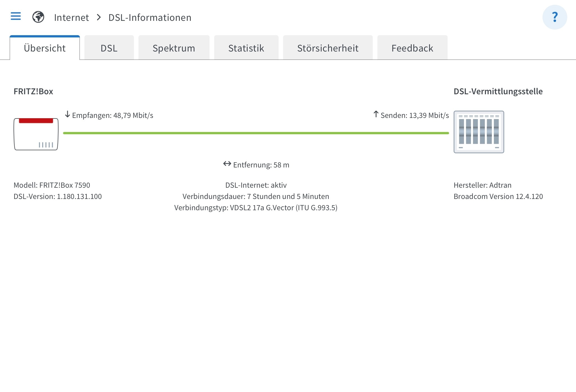Click Hersteller: Adtran text
The height and width of the screenshot is (392, 576).
(x=483, y=185)
